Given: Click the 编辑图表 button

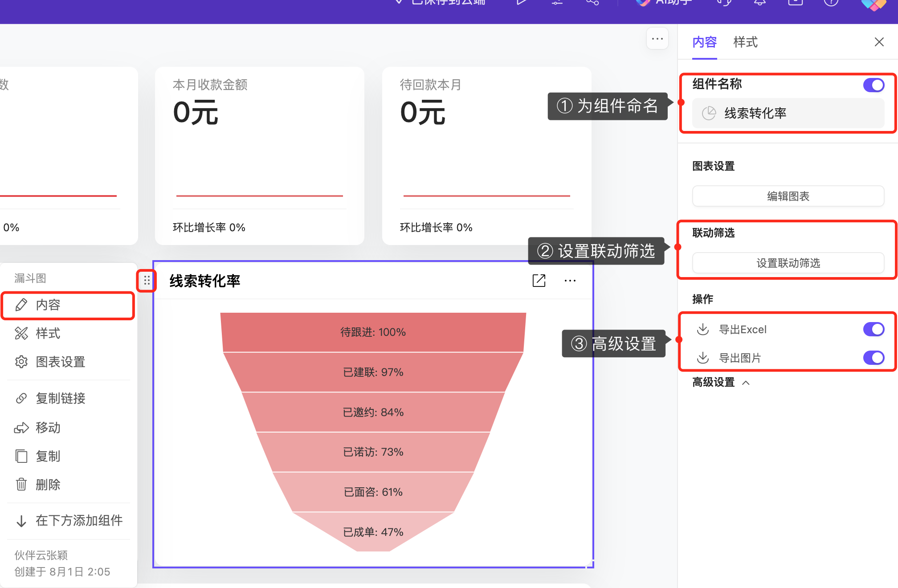Looking at the screenshot, I should pyautogui.click(x=788, y=196).
